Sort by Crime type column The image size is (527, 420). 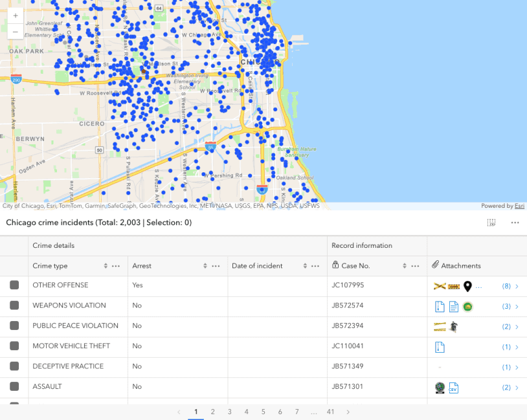[106, 266]
